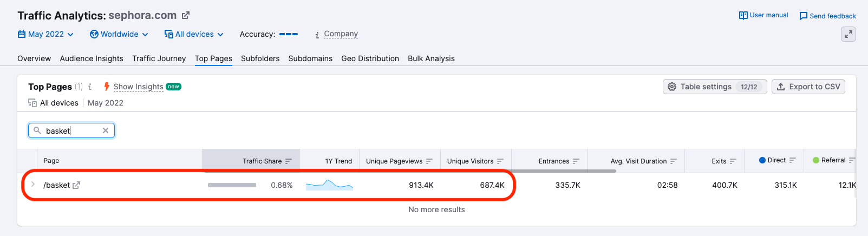Switch to the Subdomains tab
The image size is (868, 236).
coord(310,58)
